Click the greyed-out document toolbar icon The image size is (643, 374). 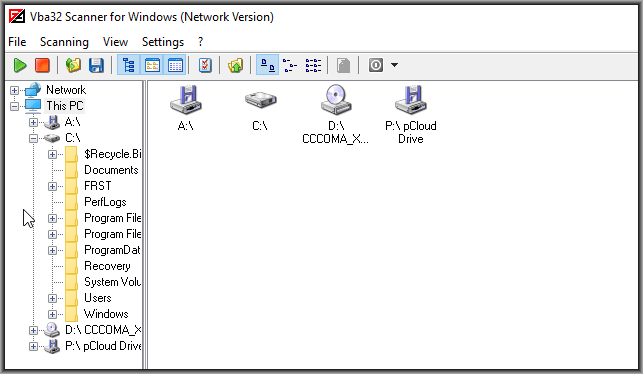point(343,65)
